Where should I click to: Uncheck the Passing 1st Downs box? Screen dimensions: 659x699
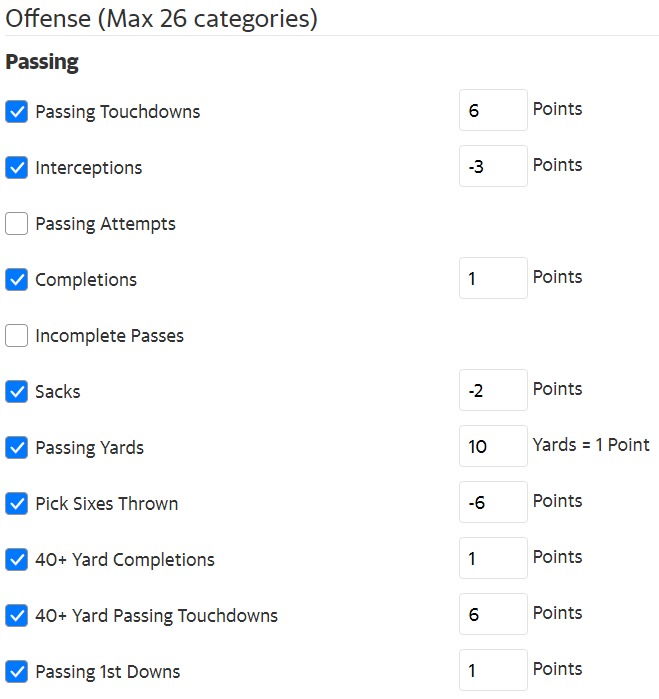pyautogui.click(x=16, y=671)
